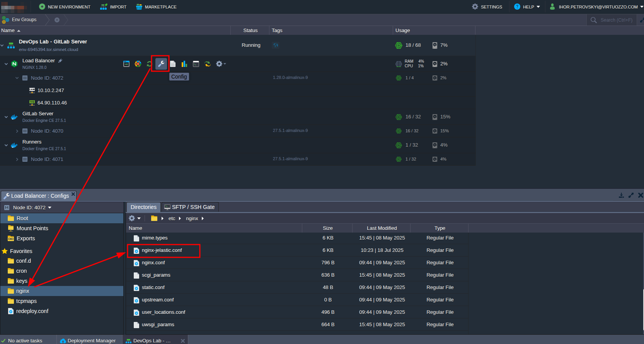
Task: Switch to Directories tab
Action: 143,207
